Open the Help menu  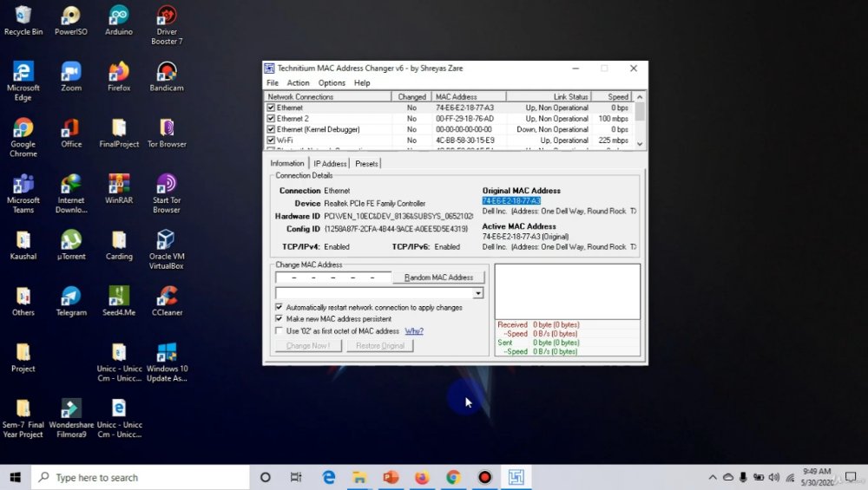pos(362,83)
